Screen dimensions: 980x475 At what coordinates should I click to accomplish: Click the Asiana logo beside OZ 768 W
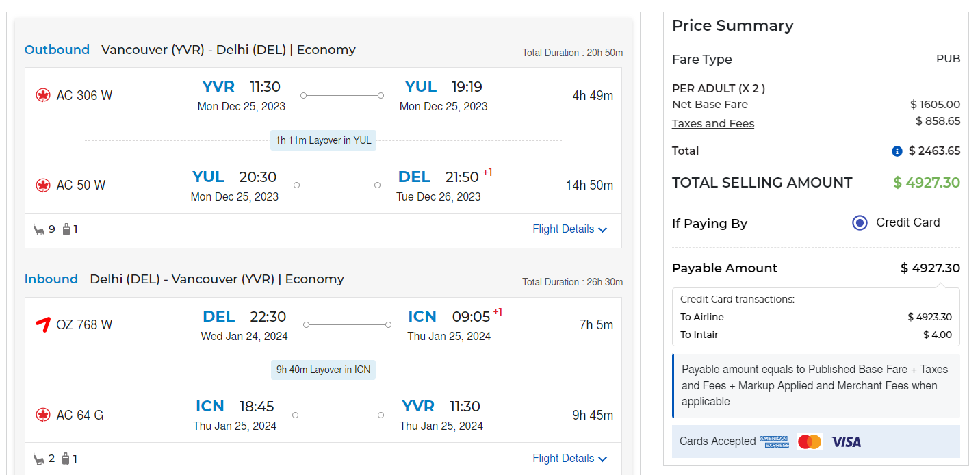pos(43,324)
